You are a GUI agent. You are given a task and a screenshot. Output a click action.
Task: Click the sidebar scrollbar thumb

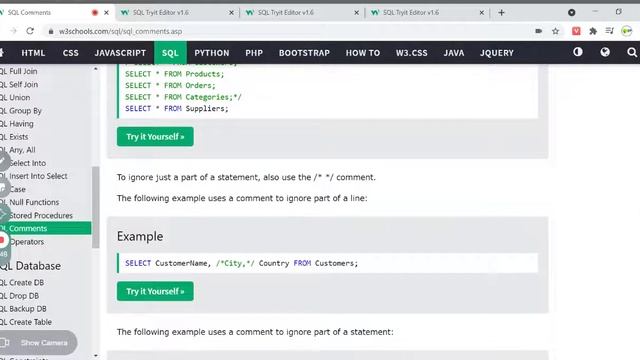tap(96, 207)
